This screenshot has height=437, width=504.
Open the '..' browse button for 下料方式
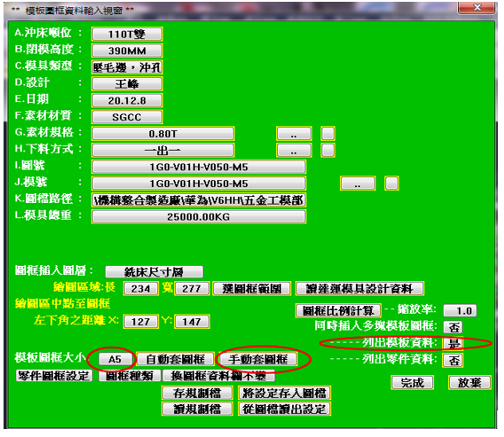tap(294, 151)
